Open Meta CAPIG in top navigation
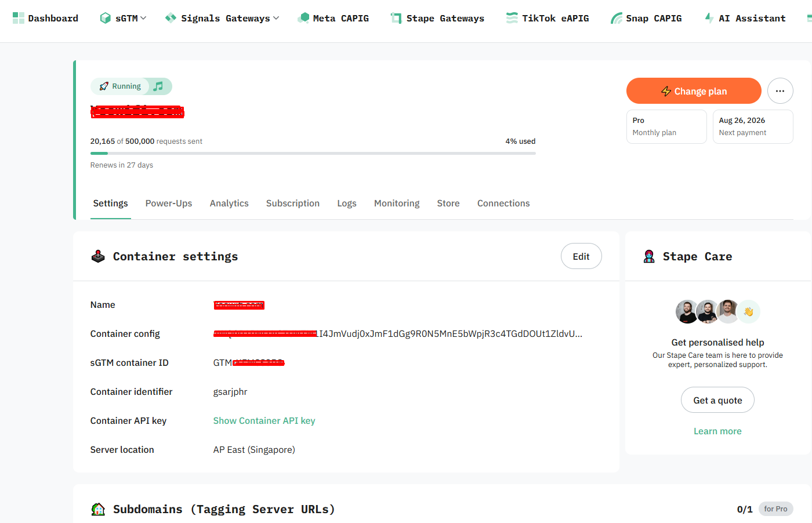The height and width of the screenshot is (523, 812). click(333, 18)
